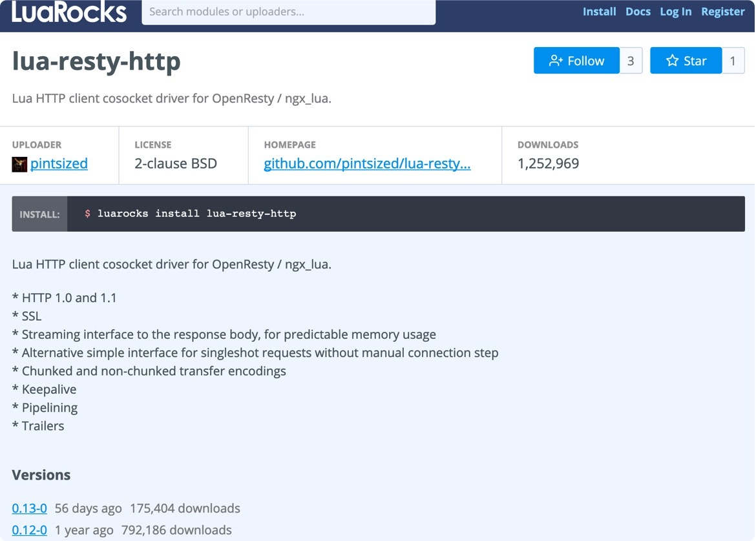
Task: Click the star icon in Star button
Action: tap(672, 61)
